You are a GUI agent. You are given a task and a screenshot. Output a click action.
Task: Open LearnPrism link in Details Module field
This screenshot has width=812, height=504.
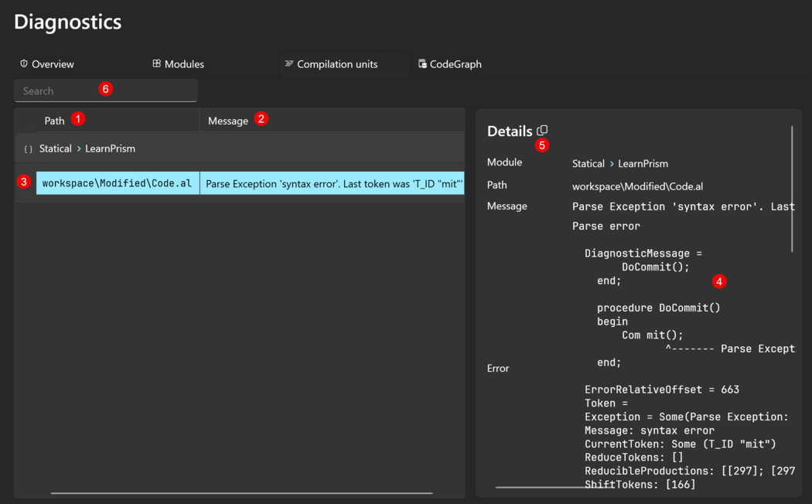pos(643,164)
